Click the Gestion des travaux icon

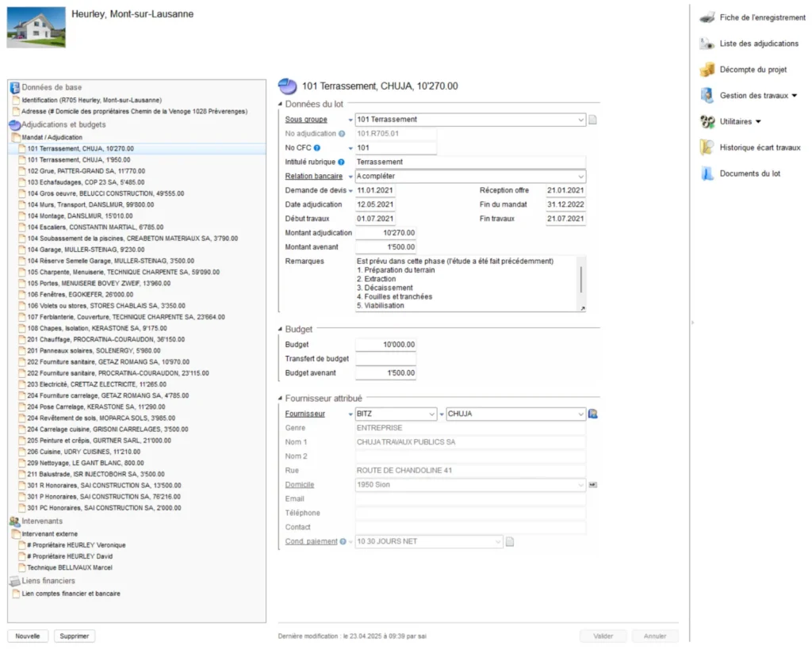point(707,95)
